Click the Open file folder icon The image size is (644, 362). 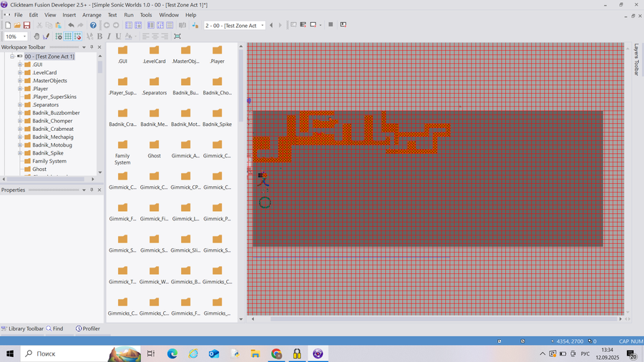[17, 26]
